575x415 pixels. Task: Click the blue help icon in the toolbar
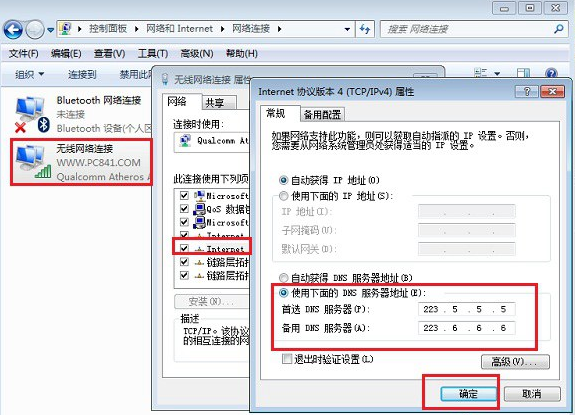pos(551,74)
